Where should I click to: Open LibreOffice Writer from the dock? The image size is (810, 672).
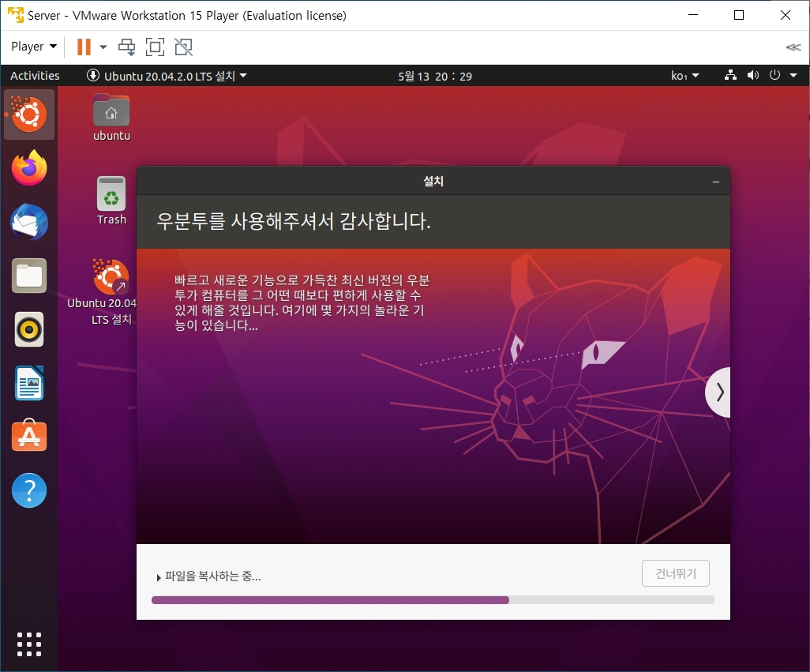29,383
